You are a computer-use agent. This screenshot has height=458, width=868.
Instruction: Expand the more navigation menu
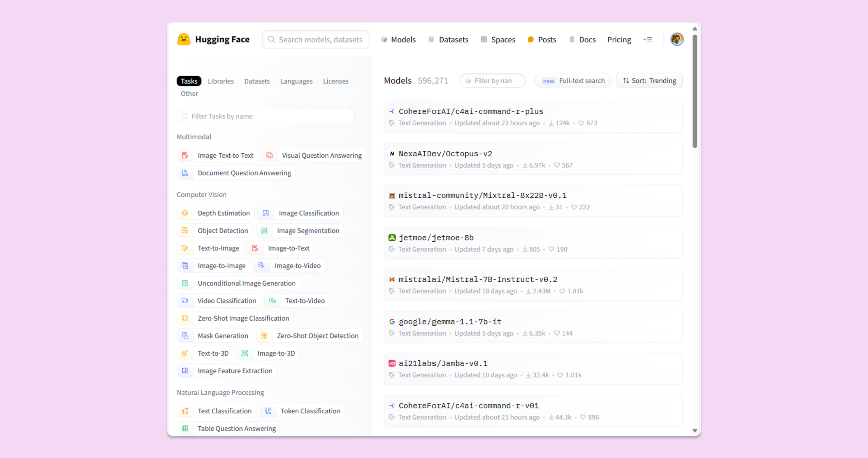point(647,39)
